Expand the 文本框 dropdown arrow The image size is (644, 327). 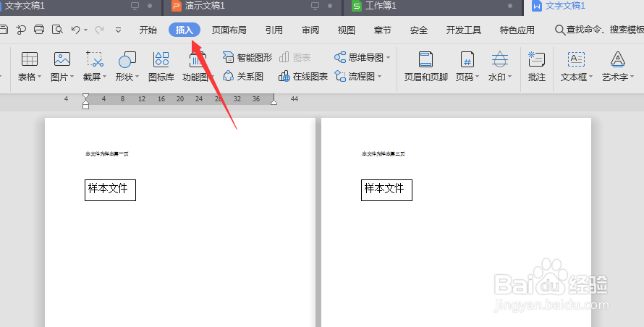pyautogui.click(x=590, y=77)
